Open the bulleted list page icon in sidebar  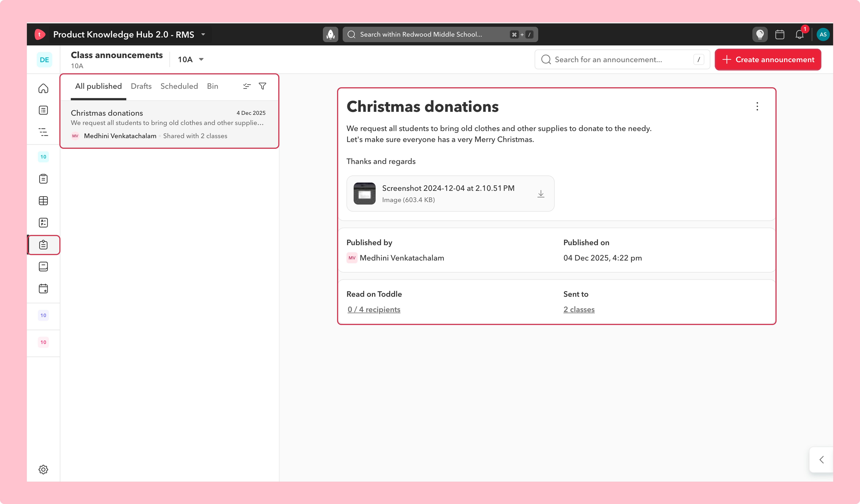tap(43, 110)
